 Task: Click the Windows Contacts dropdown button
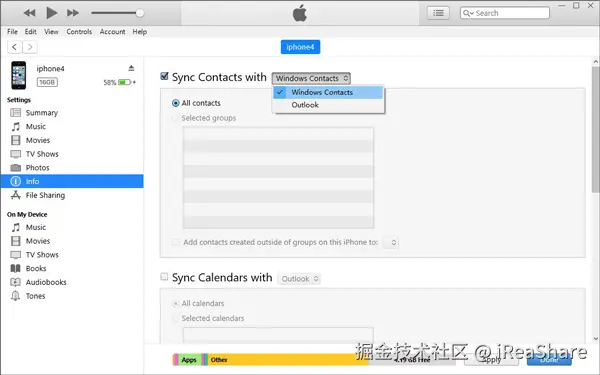pyautogui.click(x=311, y=78)
